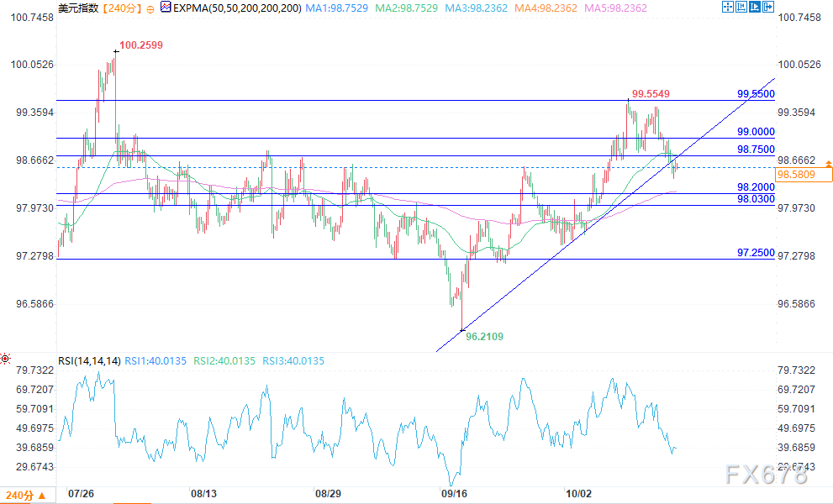The image size is (833, 504).
Task: Click the 美元指数 chart title
Action: click(x=78, y=7)
